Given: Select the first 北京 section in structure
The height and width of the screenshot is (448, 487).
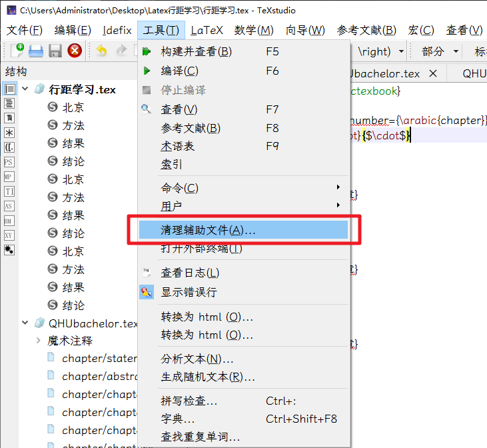Looking at the screenshot, I should (73, 107).
